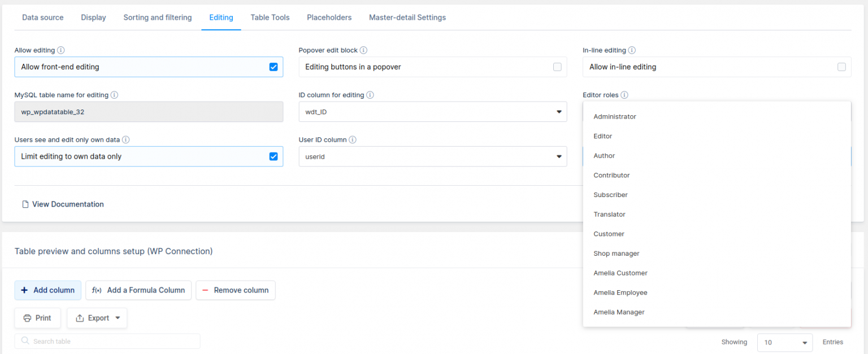Uncheck Allow front-end editing
Image resolution: width=868 pixels, height=354 pixels.
coord(274,67)
